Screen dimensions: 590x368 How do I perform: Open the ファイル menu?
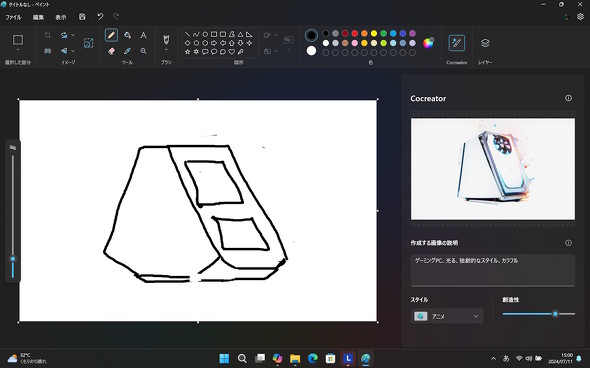[13, 17]
